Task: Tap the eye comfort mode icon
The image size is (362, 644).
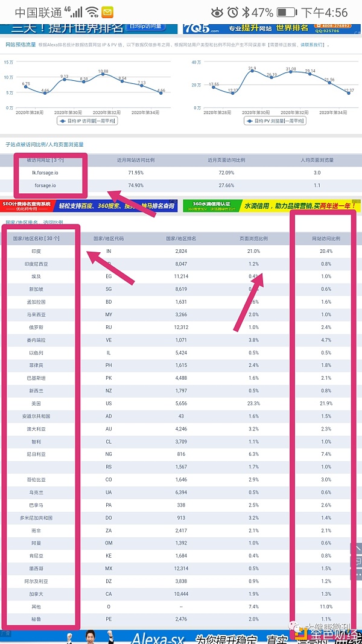Action: point(217,12)
